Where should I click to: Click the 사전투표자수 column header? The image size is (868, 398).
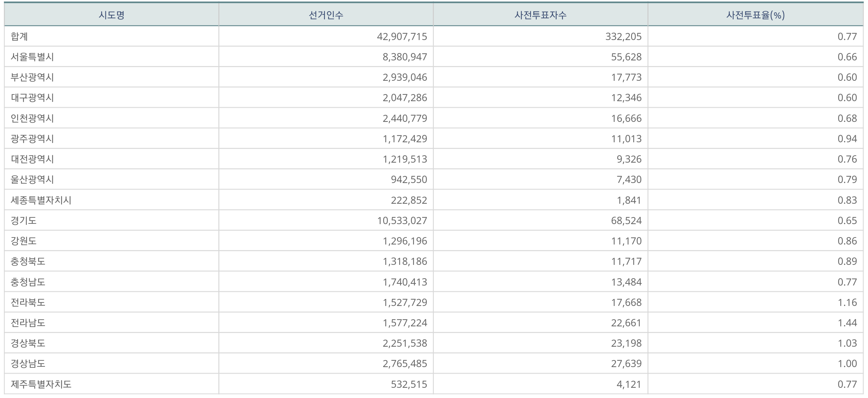(x=540, y=15)
